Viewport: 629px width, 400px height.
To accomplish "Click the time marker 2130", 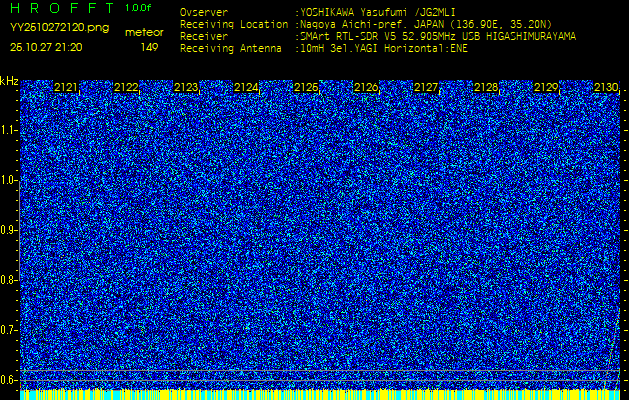I will click(x=606, y=87).
